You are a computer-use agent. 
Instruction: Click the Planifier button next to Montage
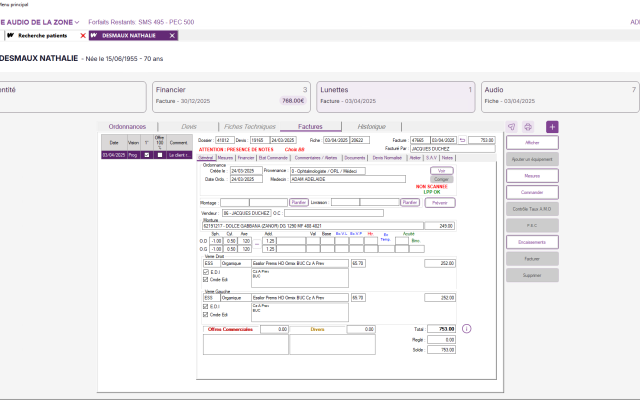point(299,202)
